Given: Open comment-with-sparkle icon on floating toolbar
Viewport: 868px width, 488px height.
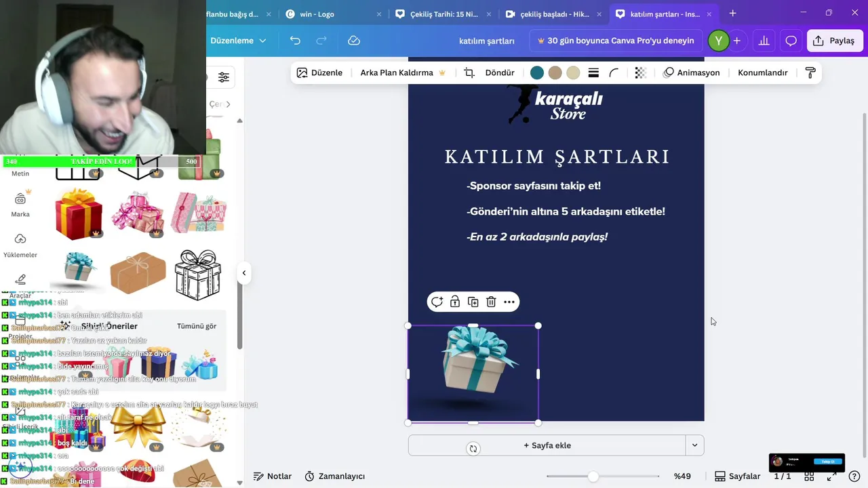Looking at the screenshot, I should point(437,302).
